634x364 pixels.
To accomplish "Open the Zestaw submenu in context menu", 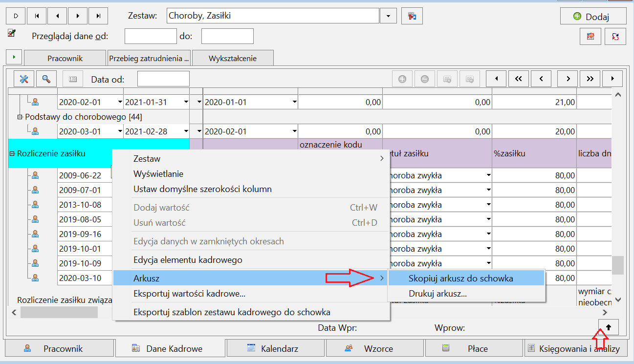I will tap(251, 158).
